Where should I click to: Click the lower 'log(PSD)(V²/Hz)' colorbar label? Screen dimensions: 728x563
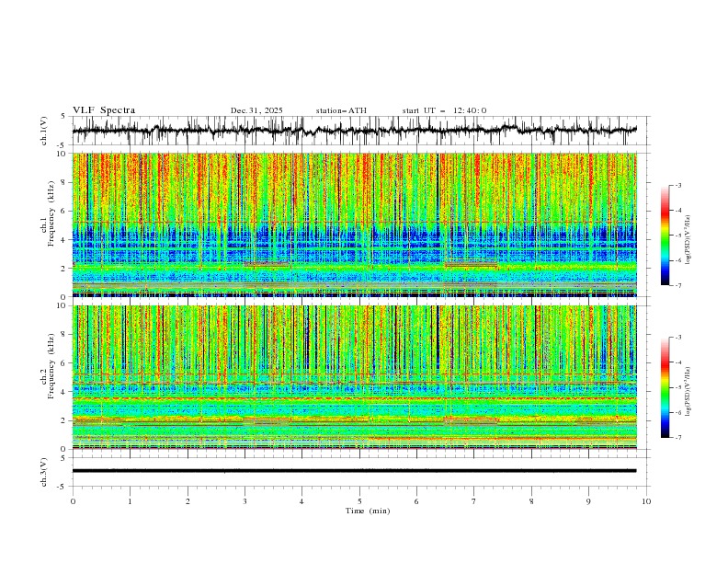[x=688, y=392]
